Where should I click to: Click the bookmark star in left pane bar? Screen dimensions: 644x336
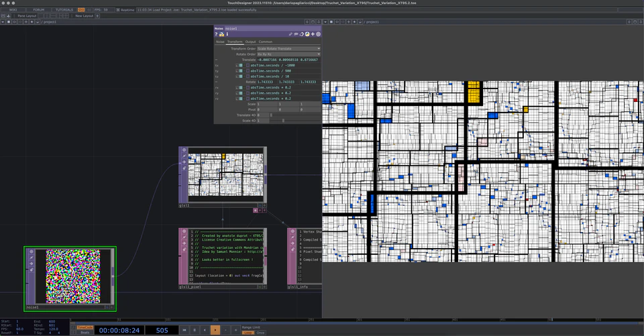tap(32, 21)
